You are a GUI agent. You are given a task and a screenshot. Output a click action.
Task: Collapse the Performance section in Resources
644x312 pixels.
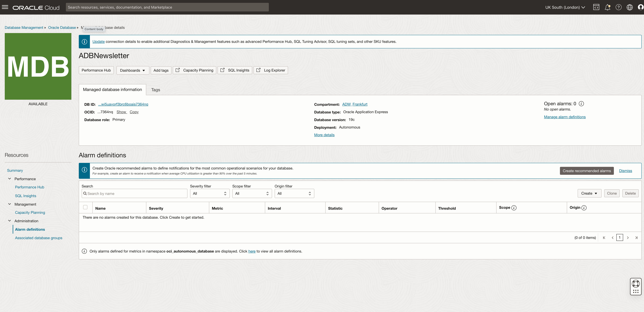tap(10, 179)
